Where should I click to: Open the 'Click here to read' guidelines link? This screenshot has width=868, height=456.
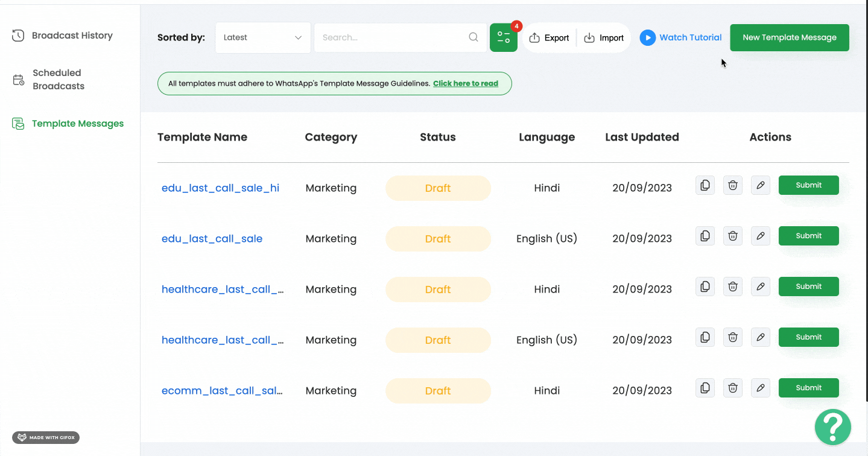466,84
